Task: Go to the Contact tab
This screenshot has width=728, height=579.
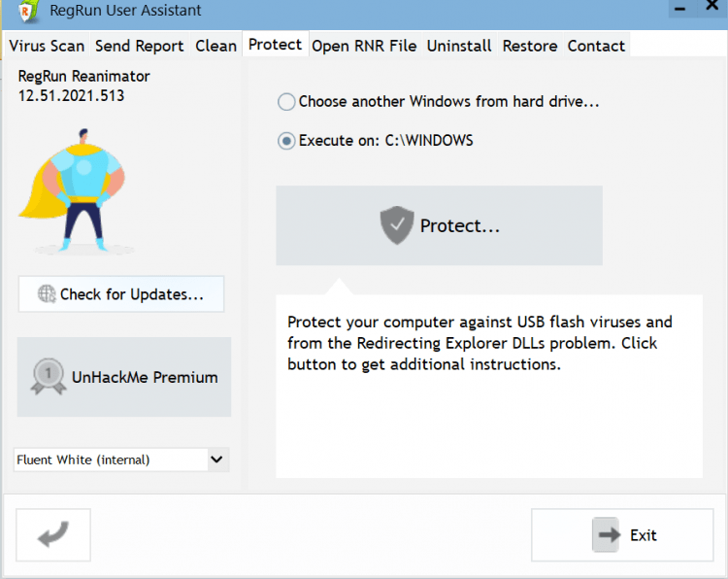Action: [596, 46]
